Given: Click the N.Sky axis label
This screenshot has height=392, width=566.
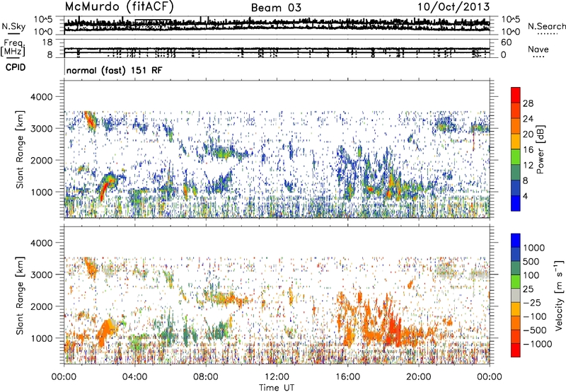Looking at the screenshot, I should [x=13, y=26].
